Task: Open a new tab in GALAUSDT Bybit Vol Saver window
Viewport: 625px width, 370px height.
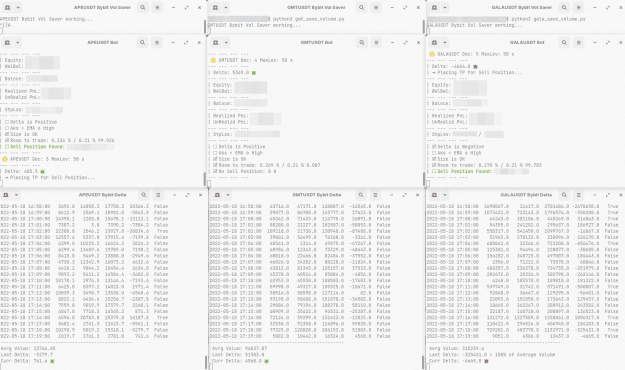Action: coord(434,8)
